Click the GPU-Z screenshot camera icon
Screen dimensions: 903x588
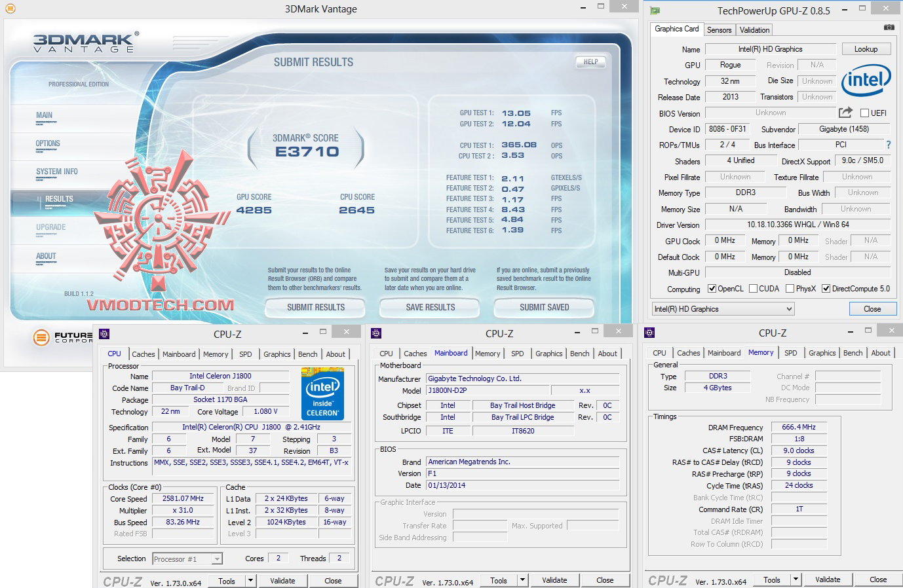(889, 28)
